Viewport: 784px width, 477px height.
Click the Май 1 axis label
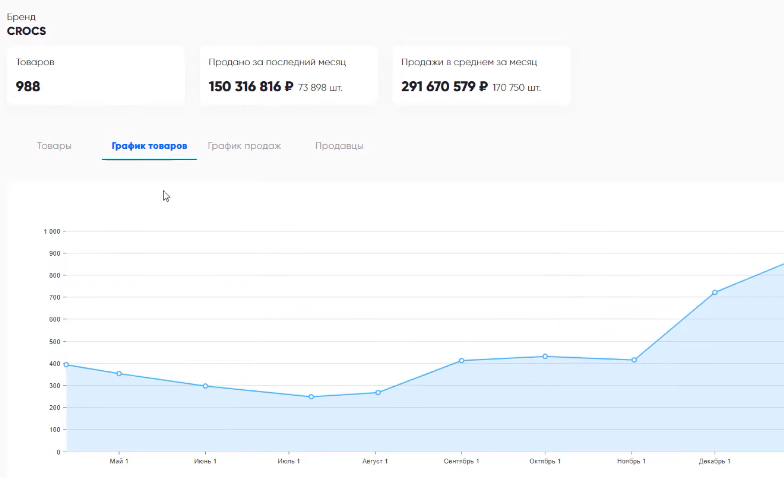[x=119, y=461]
